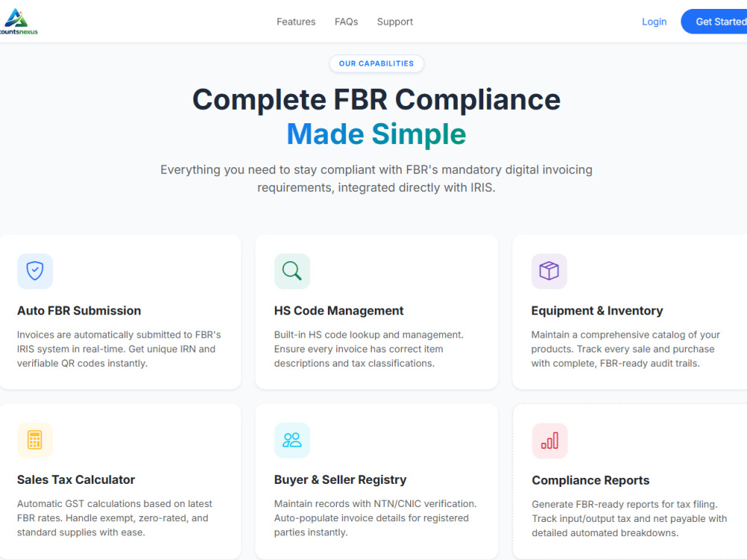Open the FAQs menu item
Viewport: 747px width, 560px height.
click(x=346, y=22)
